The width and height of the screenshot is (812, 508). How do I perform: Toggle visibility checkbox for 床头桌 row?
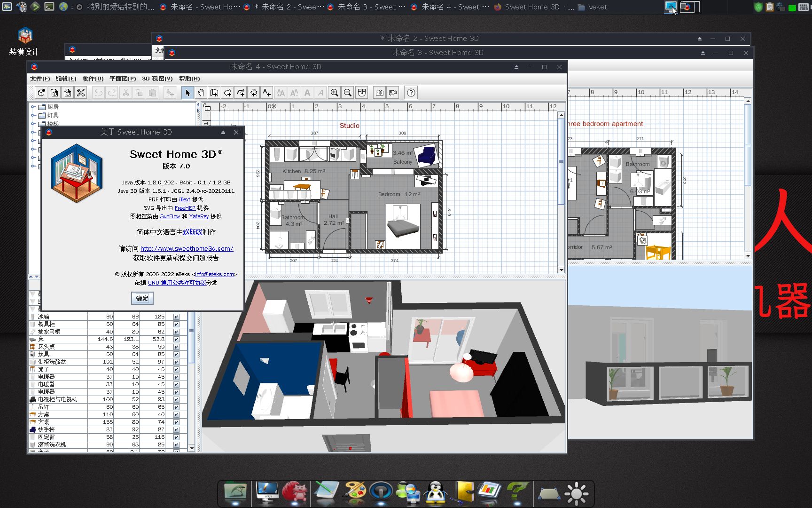[x=176, y=347]
